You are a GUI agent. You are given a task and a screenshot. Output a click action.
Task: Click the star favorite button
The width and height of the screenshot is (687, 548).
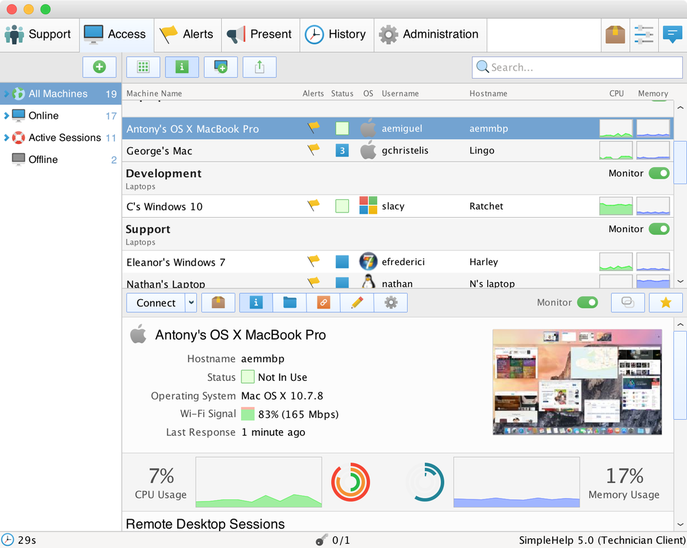(x=666, y=303)
